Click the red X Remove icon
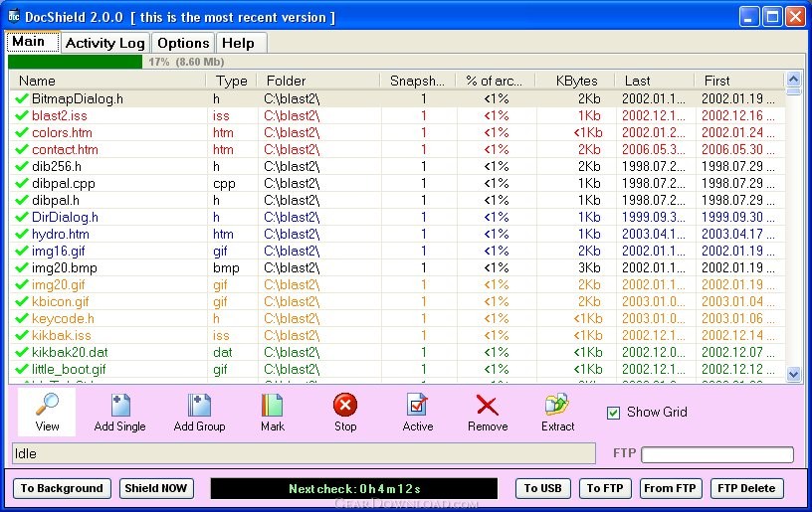The image size is (812, 512). (x=488, y=405)
